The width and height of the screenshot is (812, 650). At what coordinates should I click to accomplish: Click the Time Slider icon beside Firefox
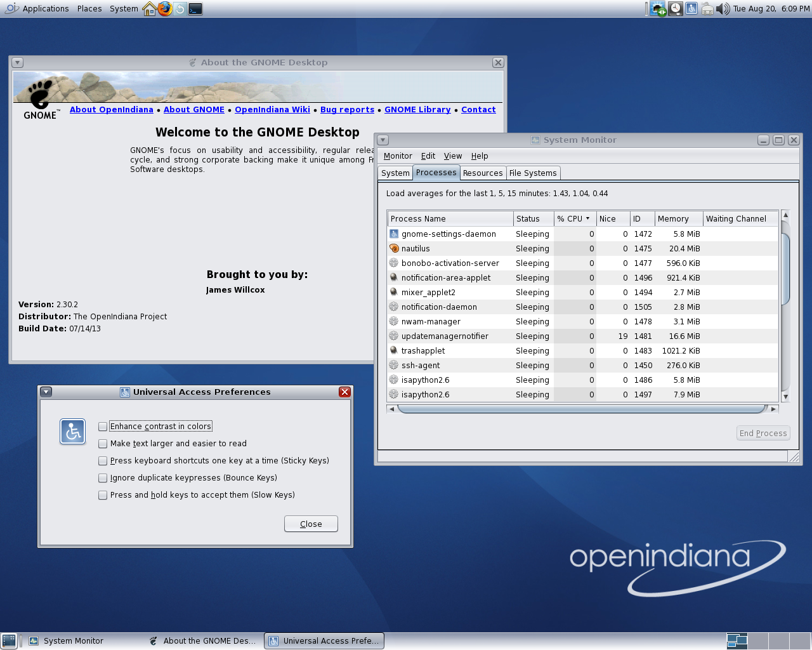[180, 9]
